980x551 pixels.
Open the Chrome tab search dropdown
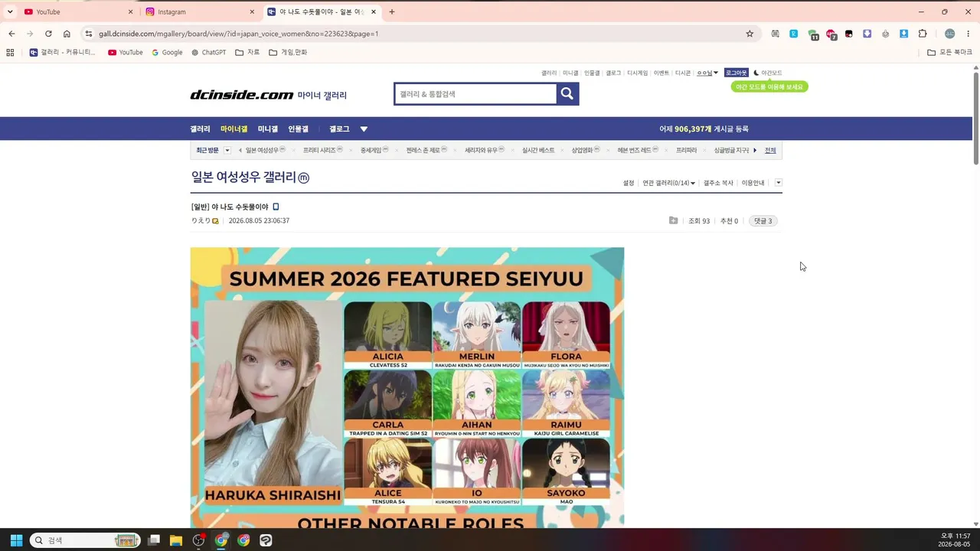click(10, 11)
